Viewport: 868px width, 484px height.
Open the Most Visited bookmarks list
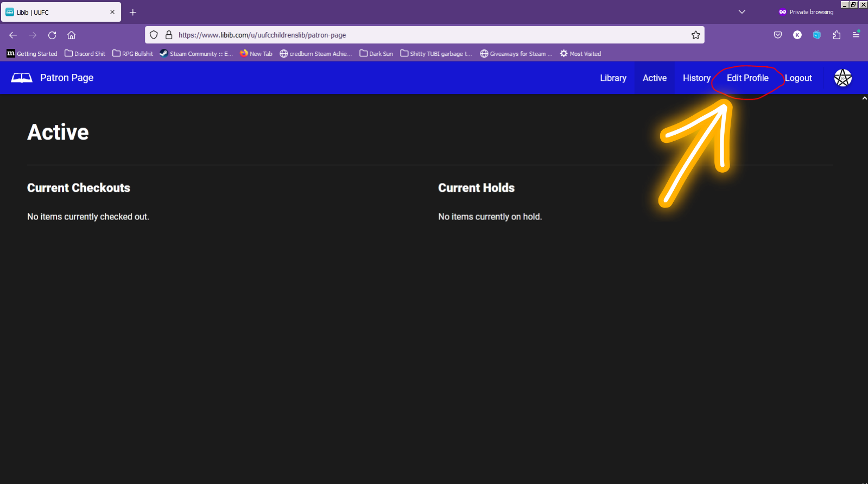tap(581, 54)
